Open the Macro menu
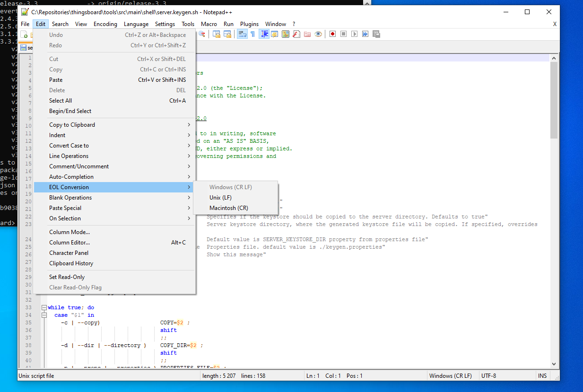 point(209,24)
